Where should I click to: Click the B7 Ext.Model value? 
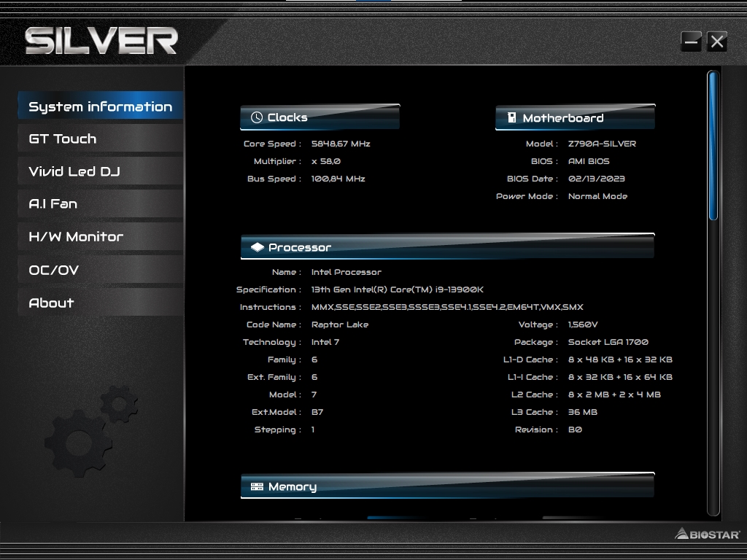[317, 413]
